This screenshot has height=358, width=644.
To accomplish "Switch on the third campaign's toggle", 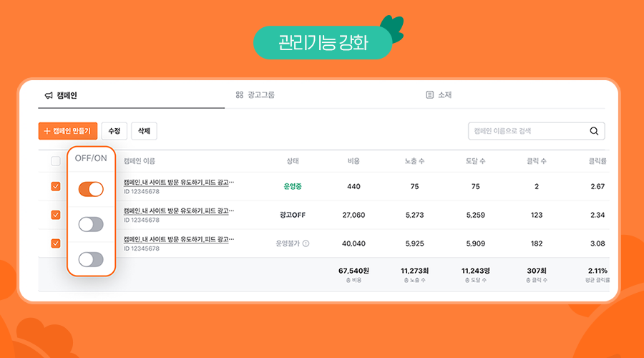I will (x=91, y=259).
